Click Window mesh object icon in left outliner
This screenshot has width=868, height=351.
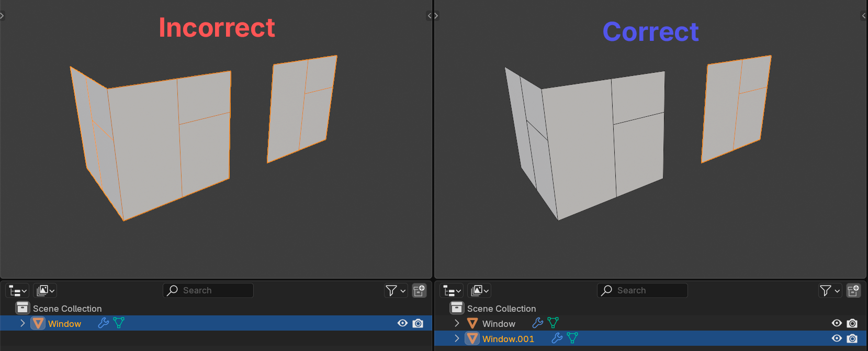(x=38, y=323)
